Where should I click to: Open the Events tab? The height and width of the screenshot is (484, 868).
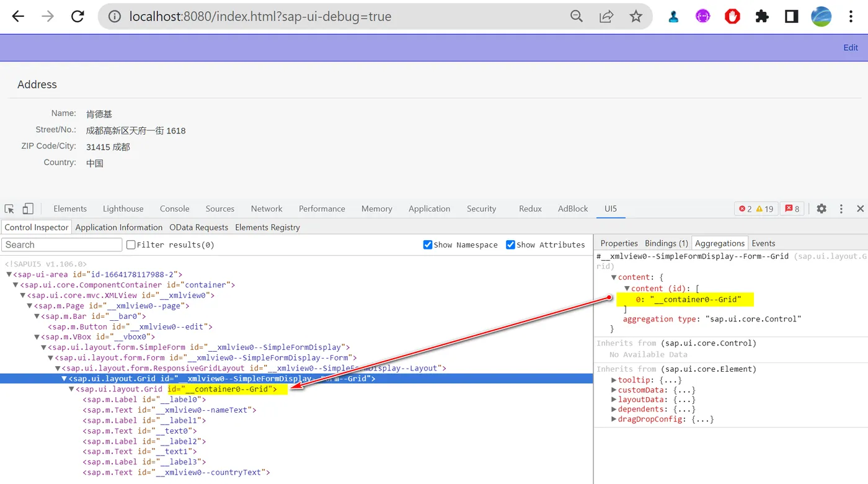pyautogui.click(x=763, y=243)
